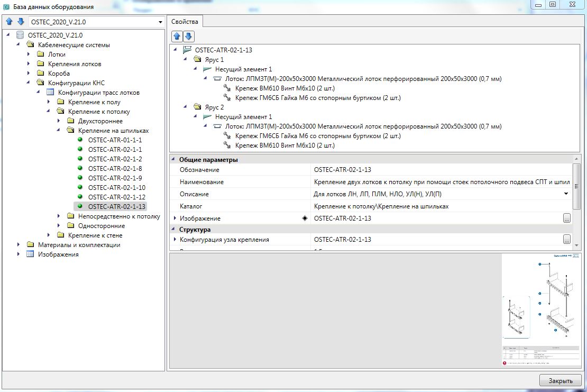Screen dimensions: 587x392
Task: Select Крепеж ГМ6СБ Гайка row under Ярус 1
Action: (x=318, y=98)
